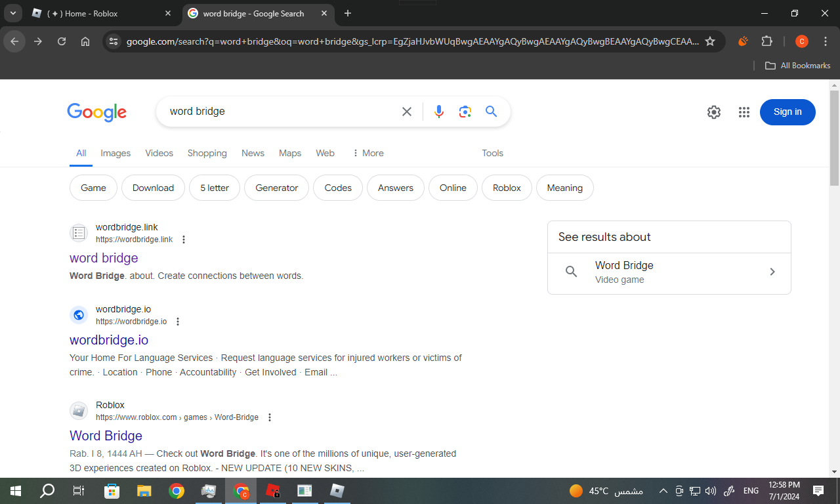Open the Chrome profile avatar
840x504 pixels.
[801, 41]
